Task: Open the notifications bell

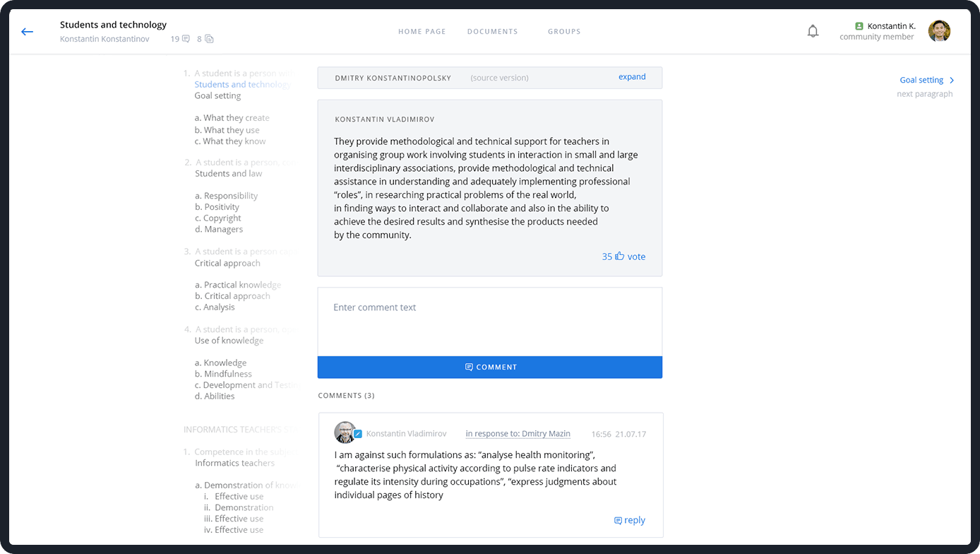Action: pos(813,31)
